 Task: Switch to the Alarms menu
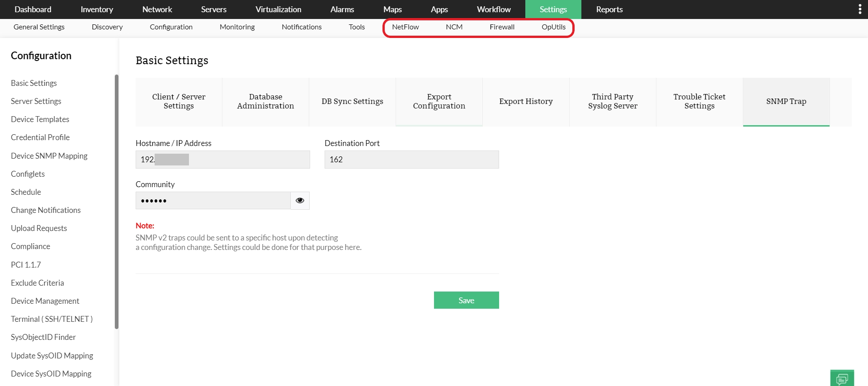tap(342, 9)
